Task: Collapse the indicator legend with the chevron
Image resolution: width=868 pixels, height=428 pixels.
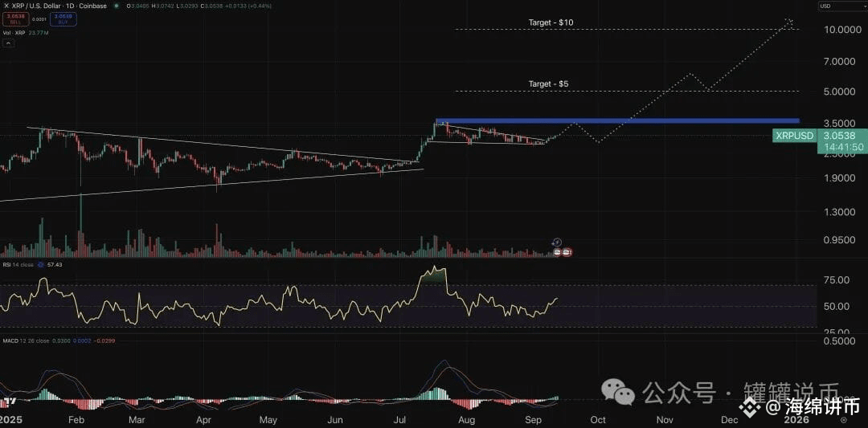Action: point(8,43)
